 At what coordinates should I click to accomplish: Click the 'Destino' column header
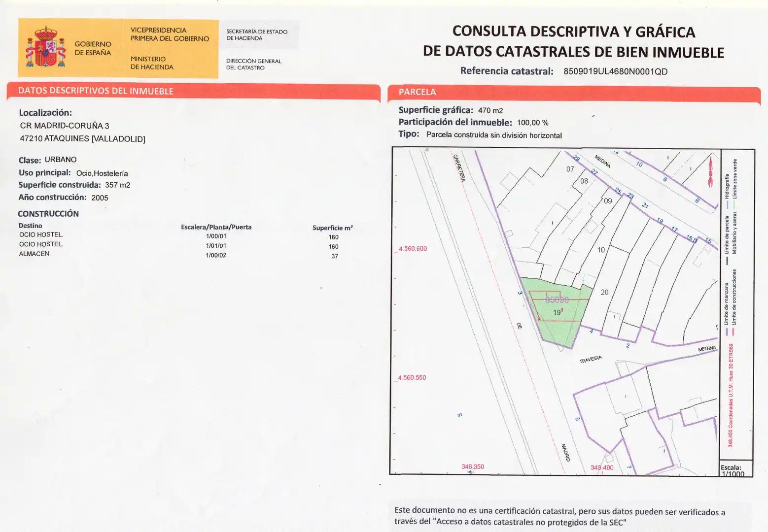(x=30, y=226)
